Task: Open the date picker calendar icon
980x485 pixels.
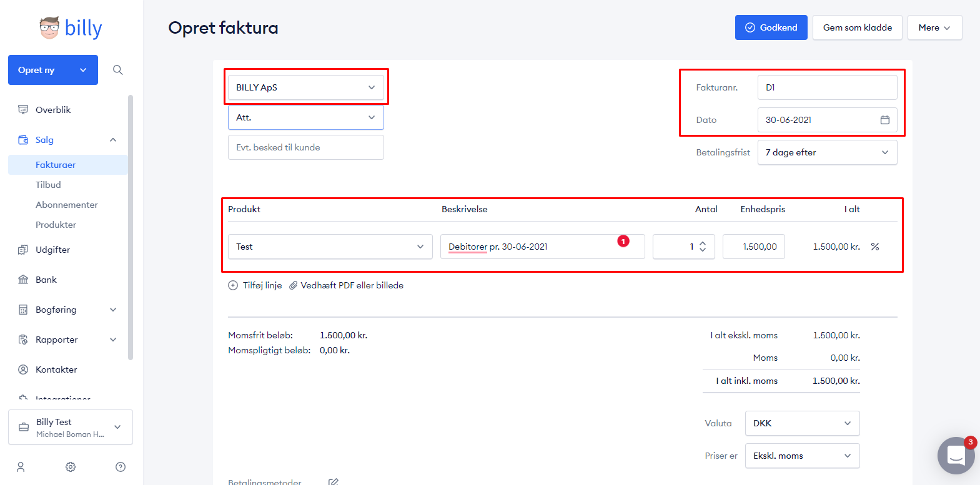Action: point(885,120)
